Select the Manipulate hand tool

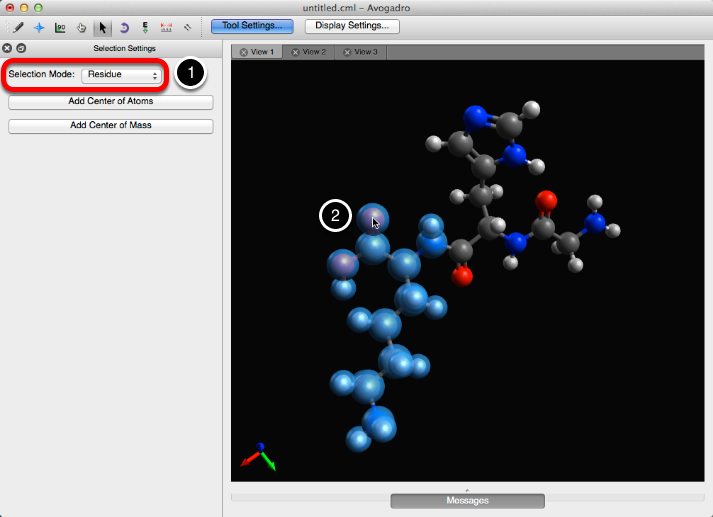pyautogui.click(x=82, y=27)
